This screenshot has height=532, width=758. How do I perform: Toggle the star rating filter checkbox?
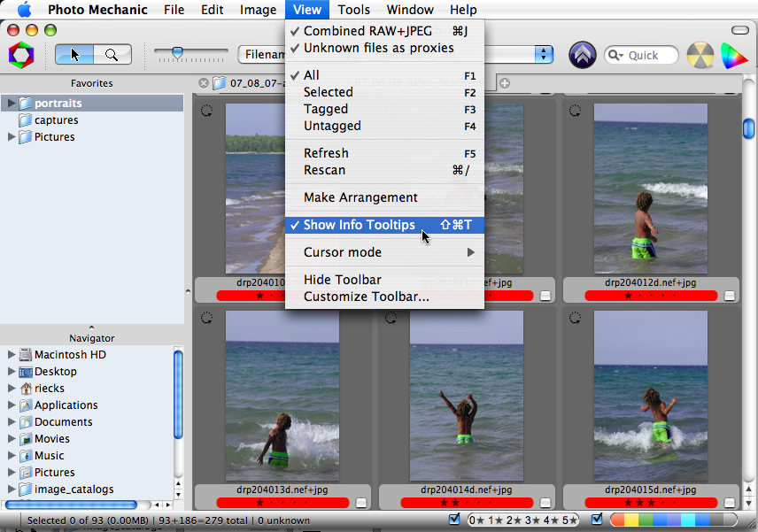tap(455, 520)
